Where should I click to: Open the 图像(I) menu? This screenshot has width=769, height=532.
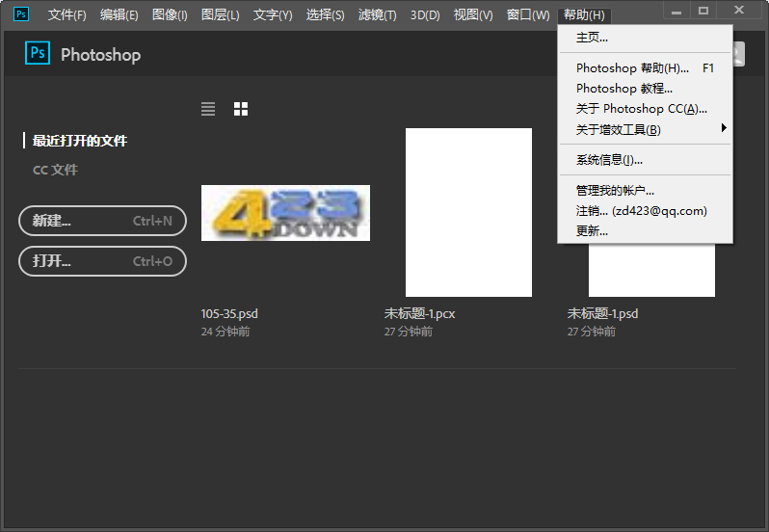tap(170, 15)
